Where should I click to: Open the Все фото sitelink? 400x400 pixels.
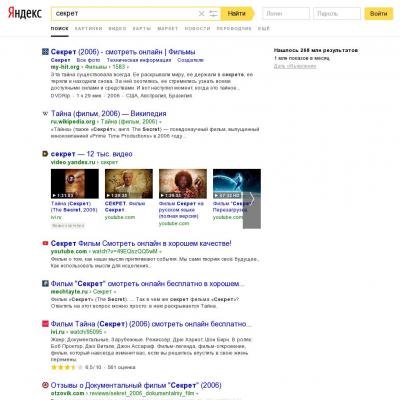click(88, 60)
